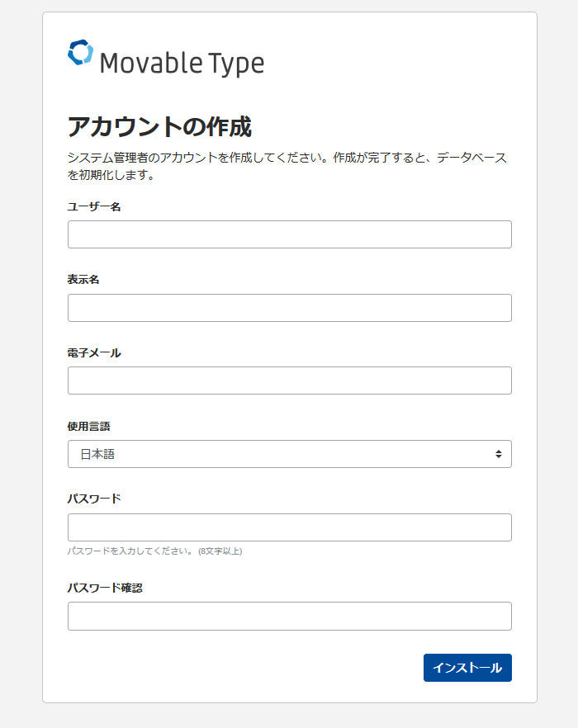Focus the パスワード確認 input field
Viewport: 578px width, 728px height.
(290, 616)
